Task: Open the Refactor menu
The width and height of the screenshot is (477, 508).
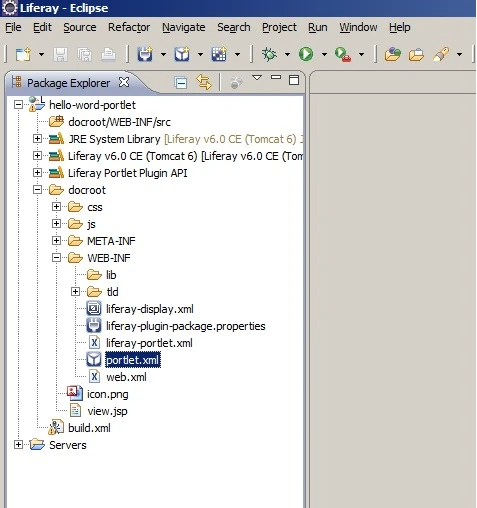Action: click(x=129, y=27)
